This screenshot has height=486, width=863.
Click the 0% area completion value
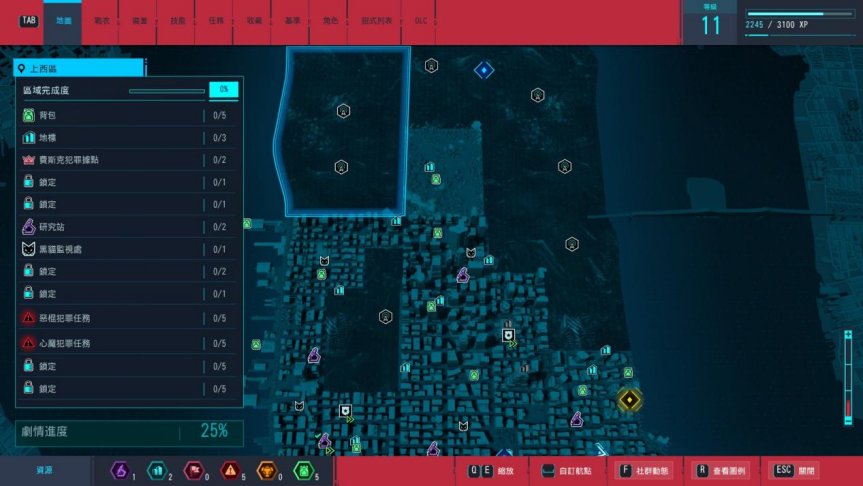pyautogui.click(x=223, y=89)
